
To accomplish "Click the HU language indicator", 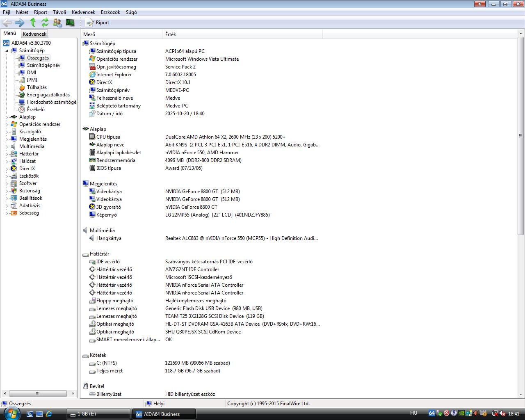I will (x=413, y=413).
